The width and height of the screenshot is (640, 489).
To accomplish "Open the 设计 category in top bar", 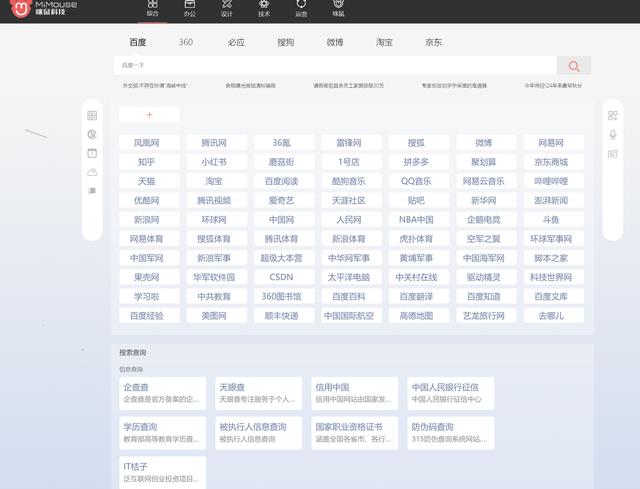I will click(x=227, y=9).
